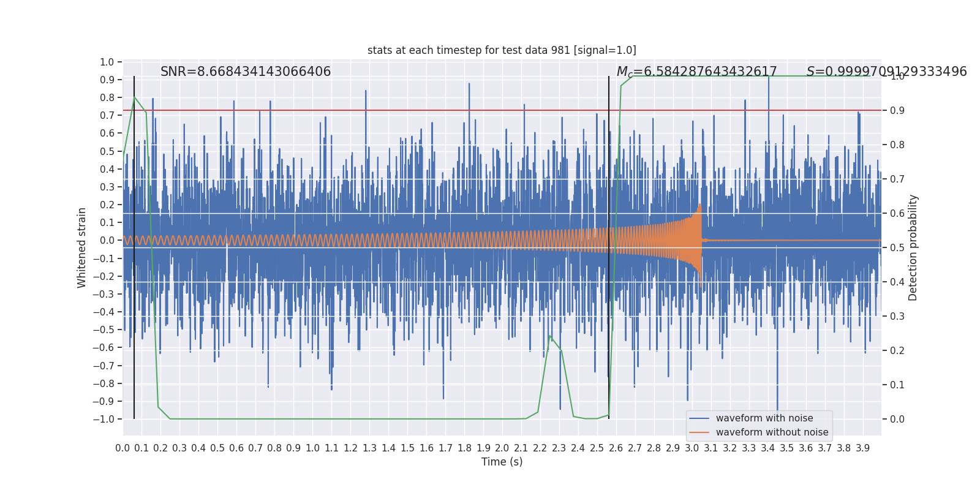980x490 pixels.
Task: Click Whitened strain tick label 1.0
Action: click(107, 62)
